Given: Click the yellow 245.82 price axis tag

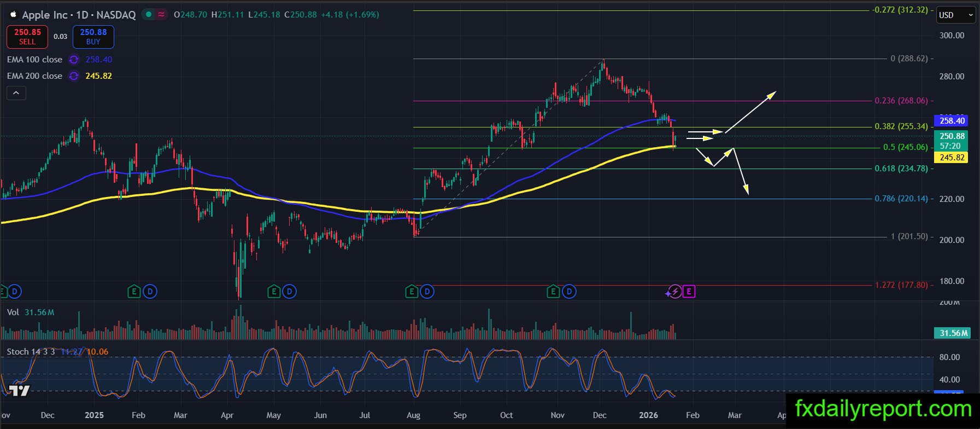Looking at the screenshot, I should (x=952, y=158).
